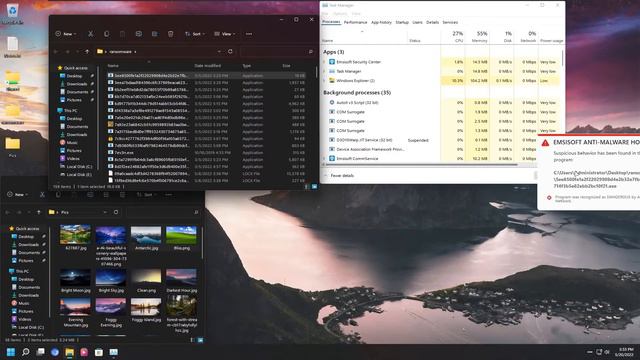This screenshot has height=360, width=640.
Task: Click search magnifier in ransomware window
Action: (x=311, y=51)
